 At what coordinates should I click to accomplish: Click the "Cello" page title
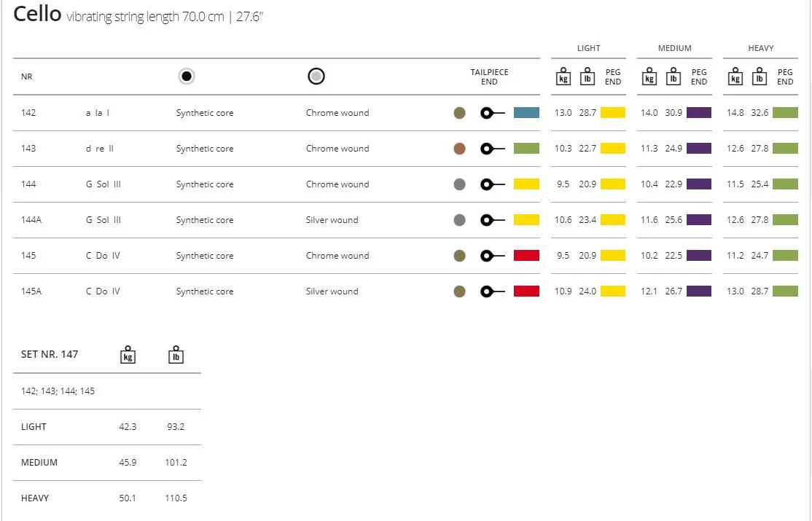(x=37, y=14)
